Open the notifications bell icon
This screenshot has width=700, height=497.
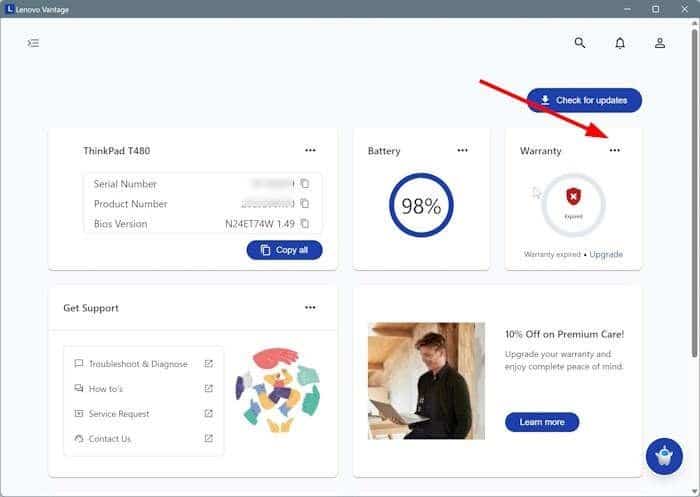click(620, 43)
